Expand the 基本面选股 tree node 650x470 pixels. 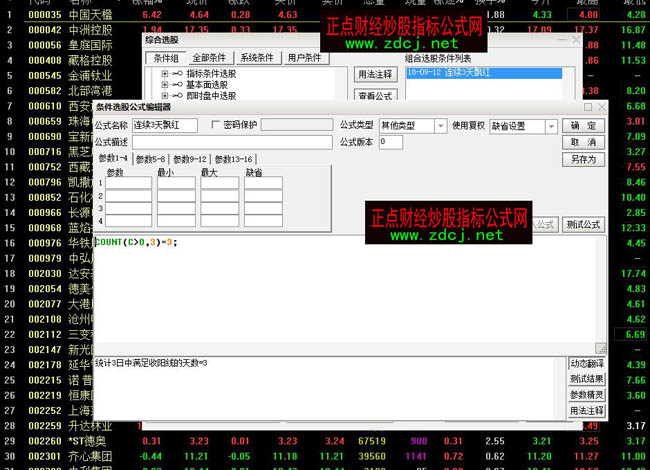(x=164, y=86)
